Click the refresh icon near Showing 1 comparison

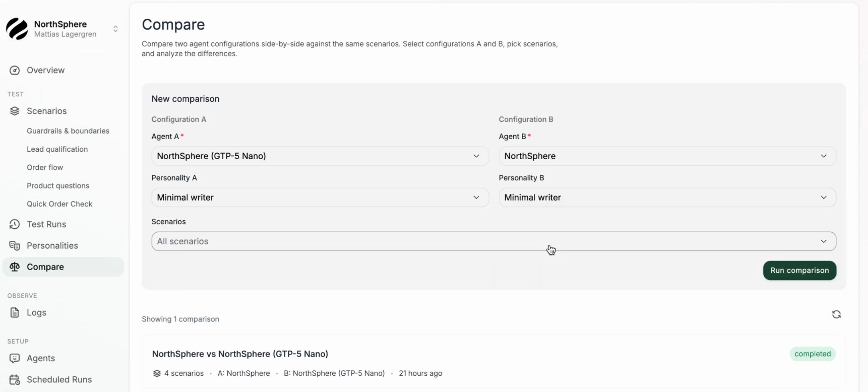pos(836,314)
